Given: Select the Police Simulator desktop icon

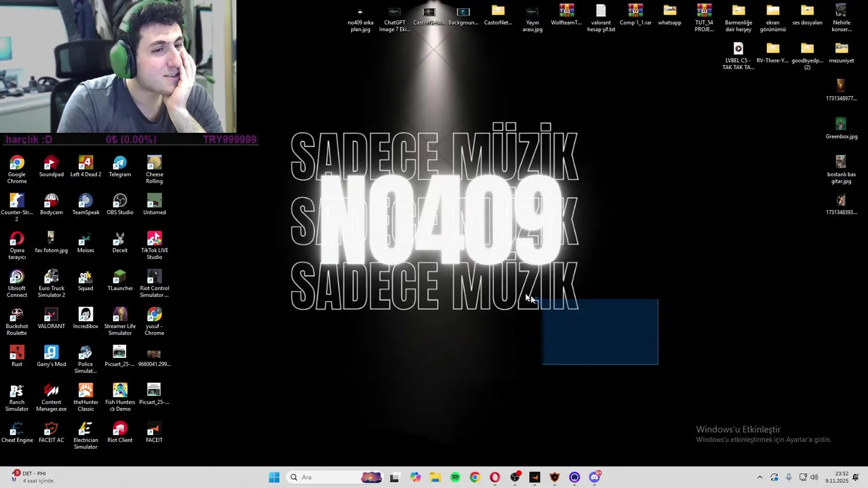Looking at the screenshot, I should point(85,359).
